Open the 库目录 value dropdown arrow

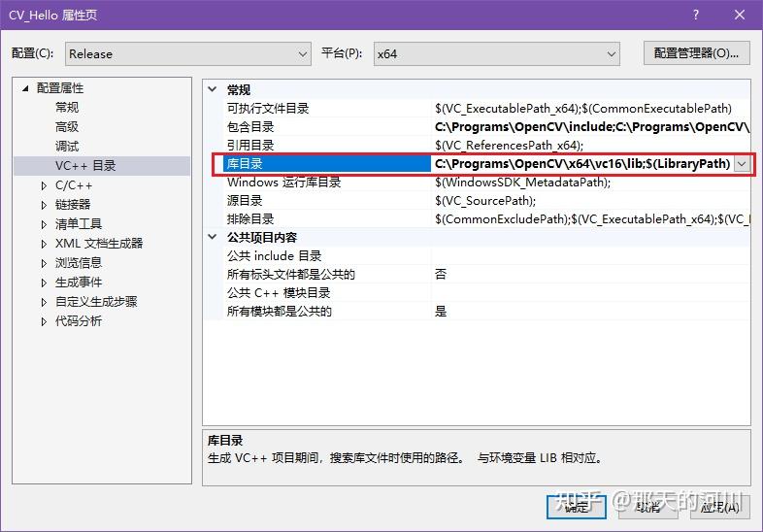tap(742, 164)
